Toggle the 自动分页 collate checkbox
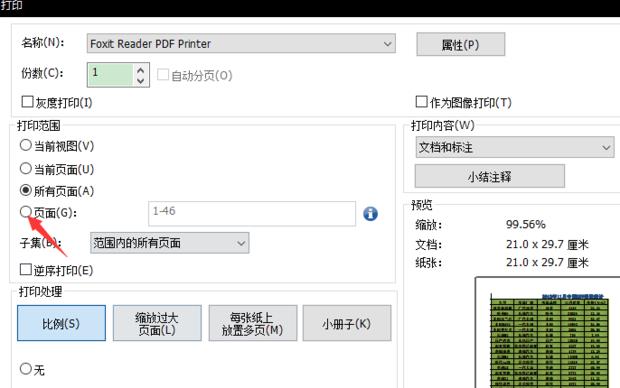The width and height of the screenshot is (620, 388). click(163, 75)
